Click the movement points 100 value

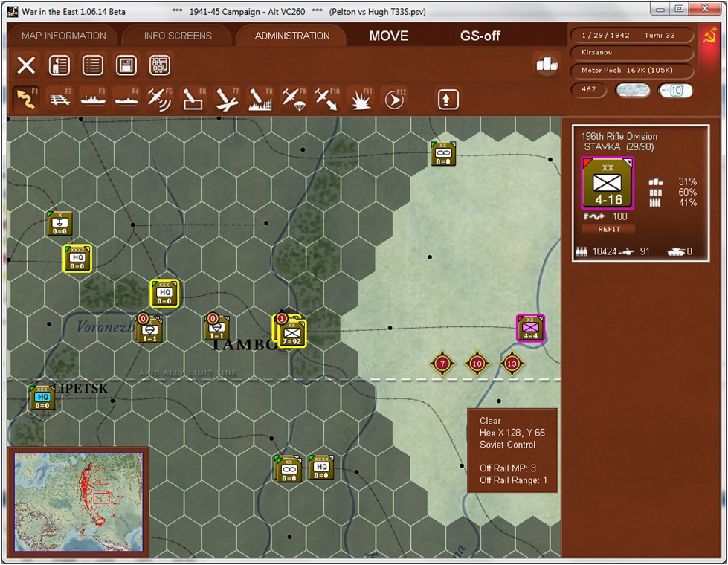619,216
